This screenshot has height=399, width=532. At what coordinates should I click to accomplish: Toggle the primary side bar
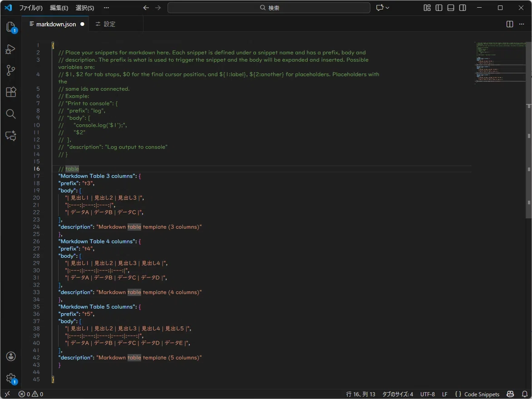[x=439, y=7]
